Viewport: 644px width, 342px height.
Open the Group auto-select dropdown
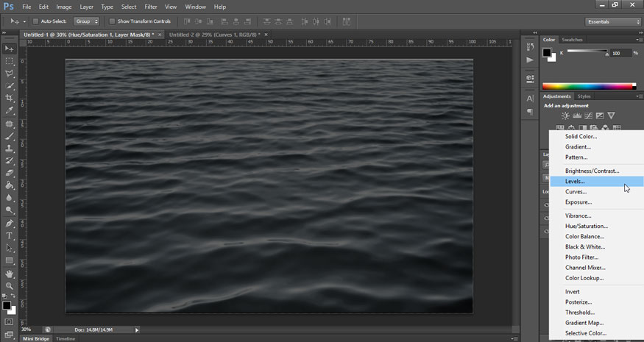pos(87,21)
